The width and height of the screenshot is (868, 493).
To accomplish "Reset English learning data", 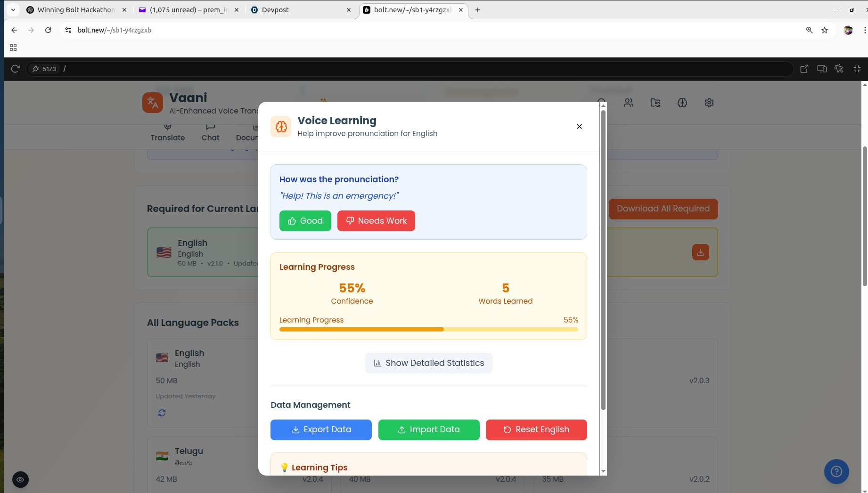I will [x=536, y=430].
